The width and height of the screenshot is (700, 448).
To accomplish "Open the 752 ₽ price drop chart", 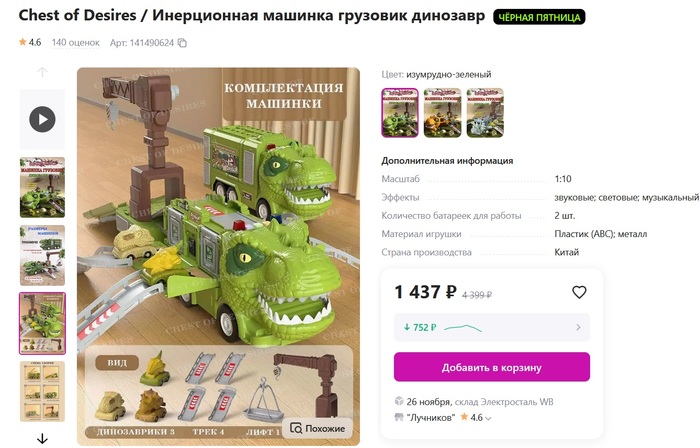I will pyautogui.click(x=492, y=328).
